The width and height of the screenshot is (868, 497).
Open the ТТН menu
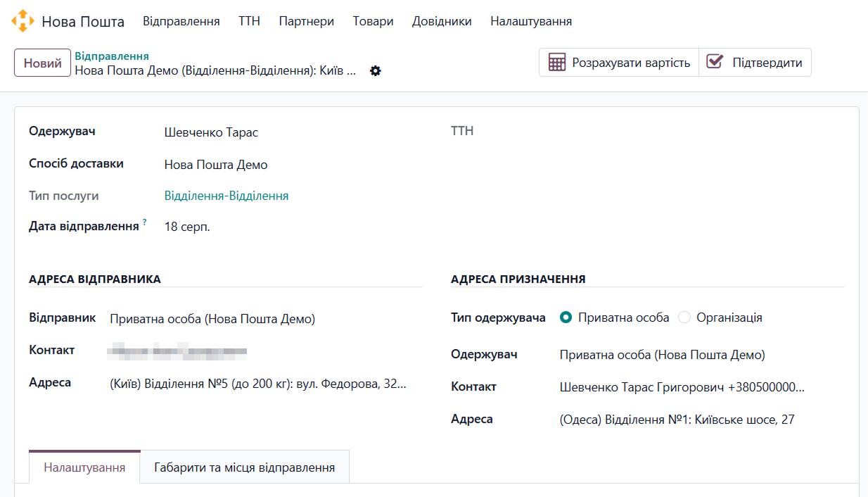(249, 21)
